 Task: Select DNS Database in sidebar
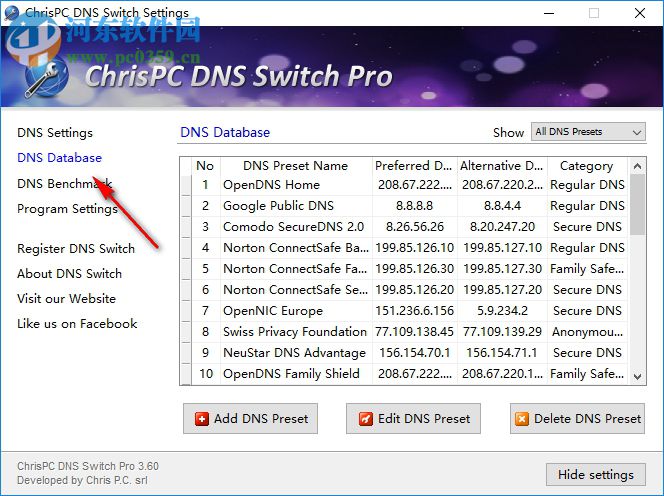pyautogui.click(x=59, y=158)
